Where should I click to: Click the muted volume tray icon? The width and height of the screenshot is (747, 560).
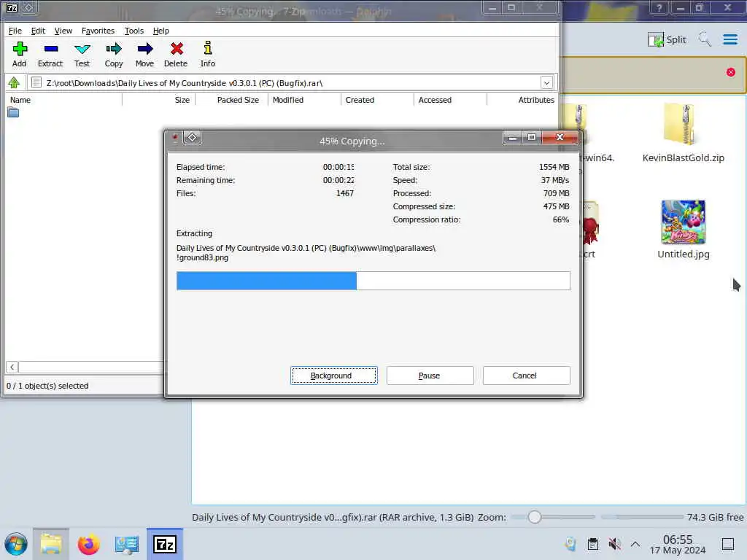click(x=614, y=544)
